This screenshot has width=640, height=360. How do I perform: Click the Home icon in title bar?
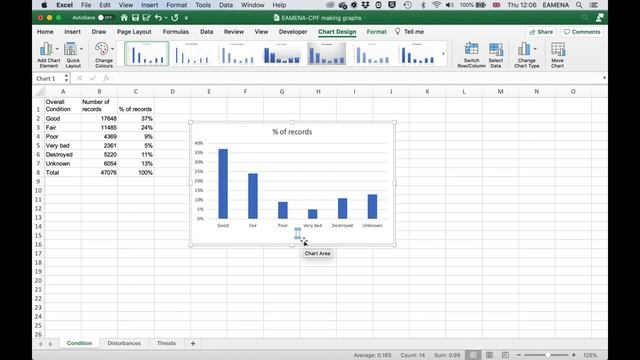(x=124, y=18)
